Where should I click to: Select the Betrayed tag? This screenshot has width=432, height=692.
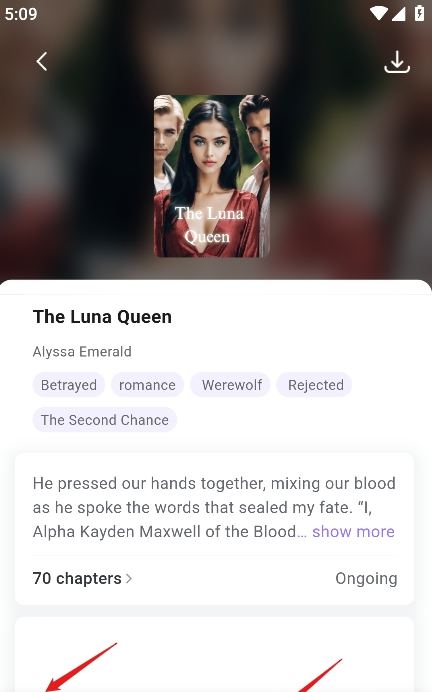coord(68,385)
